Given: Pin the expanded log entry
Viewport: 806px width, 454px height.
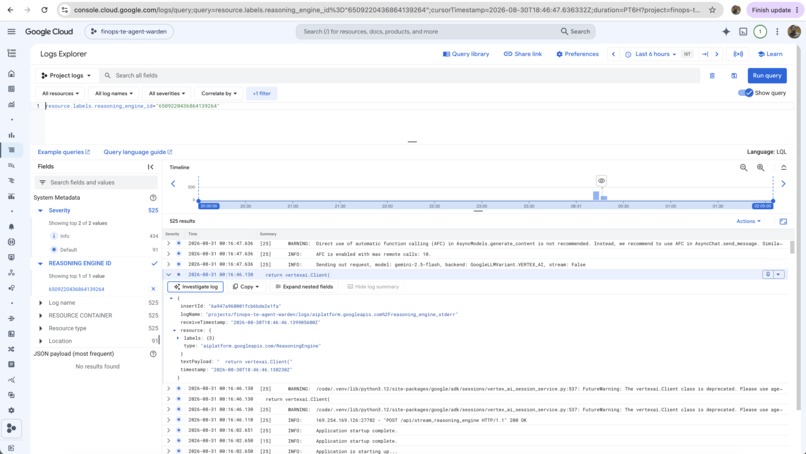Looking at the screenshot, I should (x=768, y=275).
